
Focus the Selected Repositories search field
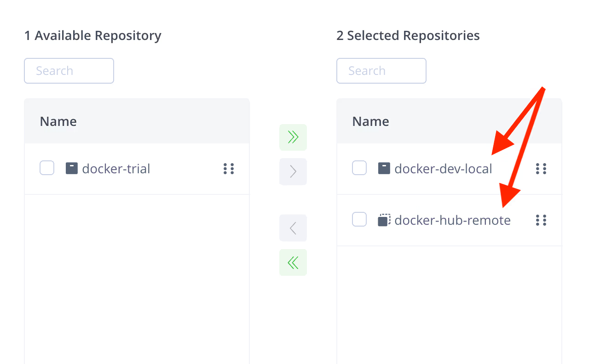(381, 71)
